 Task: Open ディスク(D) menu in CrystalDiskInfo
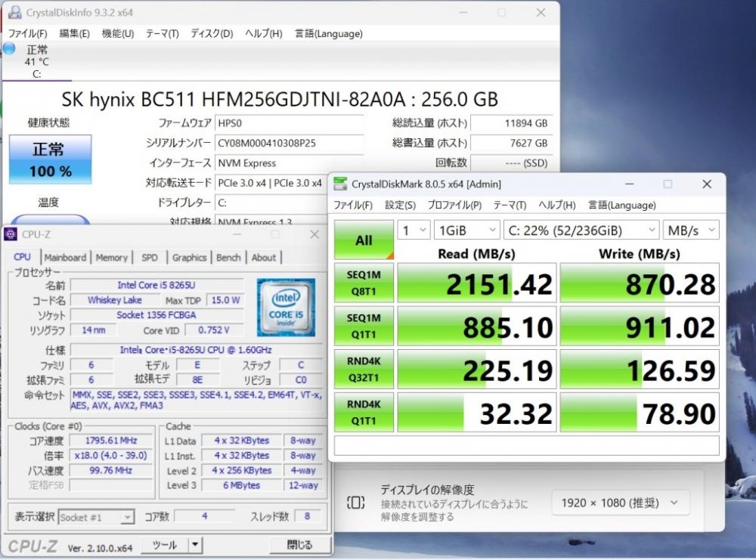point(212,33)
